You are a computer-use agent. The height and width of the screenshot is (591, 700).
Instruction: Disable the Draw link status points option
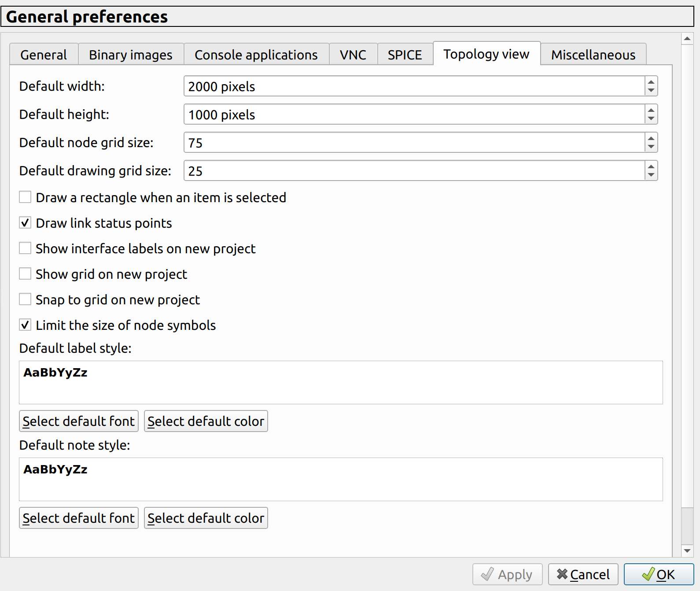pyautogui.click(x=25, y=223)
